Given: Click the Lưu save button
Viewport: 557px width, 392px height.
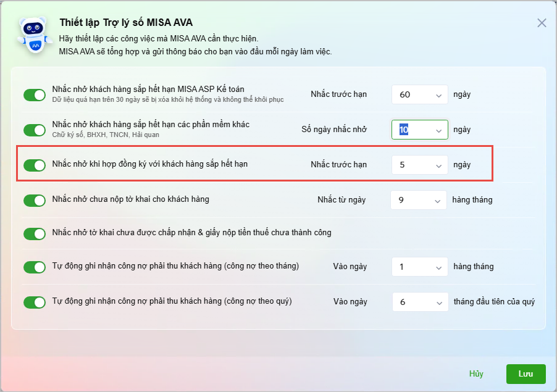Looking at the screenshot, I should [x=526, y=374].
